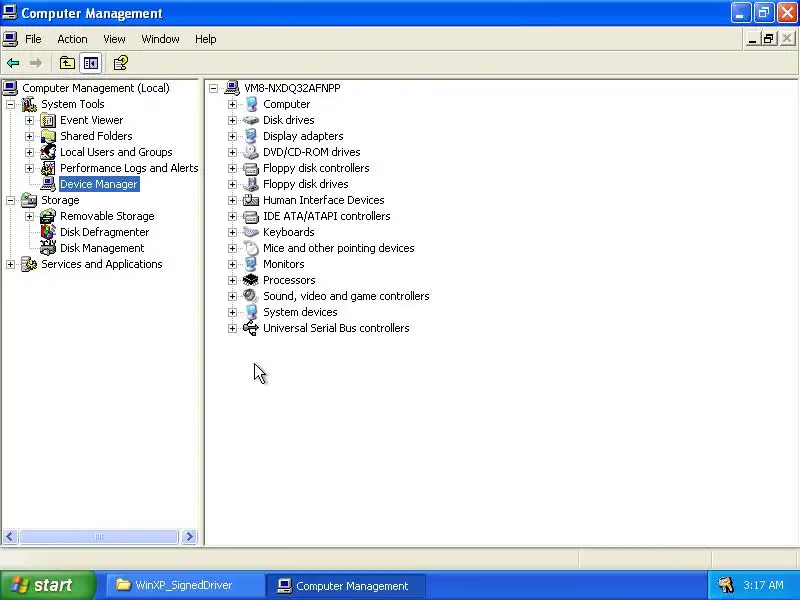Click the Performance Logs and Alerts icon
Screen dimensions: 800x600
pos(48,168)
